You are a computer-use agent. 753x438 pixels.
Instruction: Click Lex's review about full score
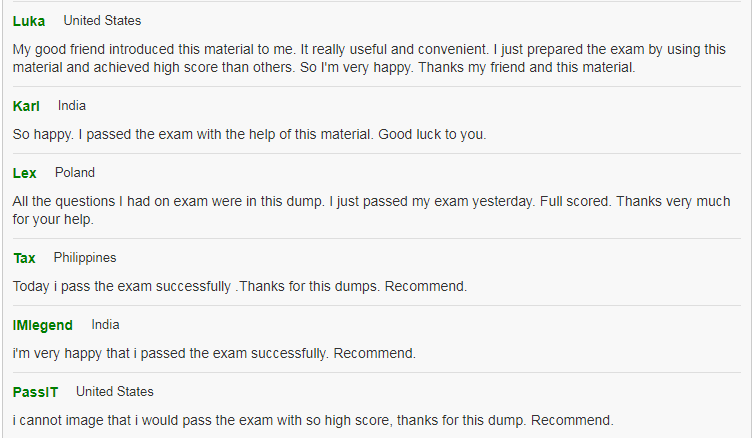click(371, 210)
